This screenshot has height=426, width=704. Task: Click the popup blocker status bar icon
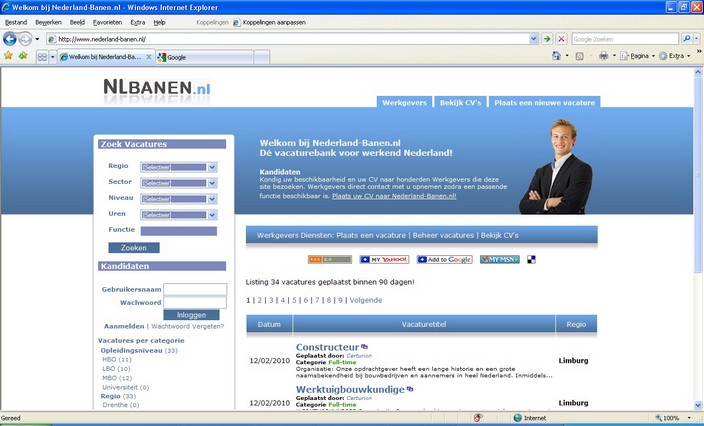(478, 418)
